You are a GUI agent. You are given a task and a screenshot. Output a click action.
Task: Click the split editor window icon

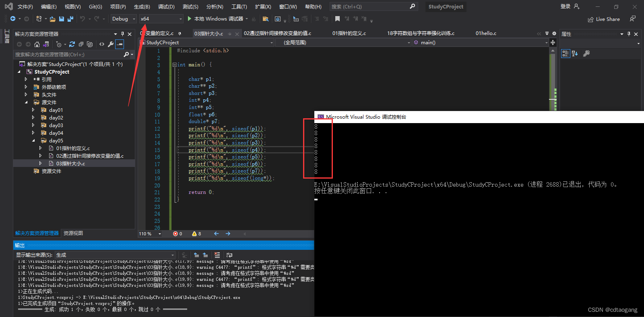[x=553, y=42]
